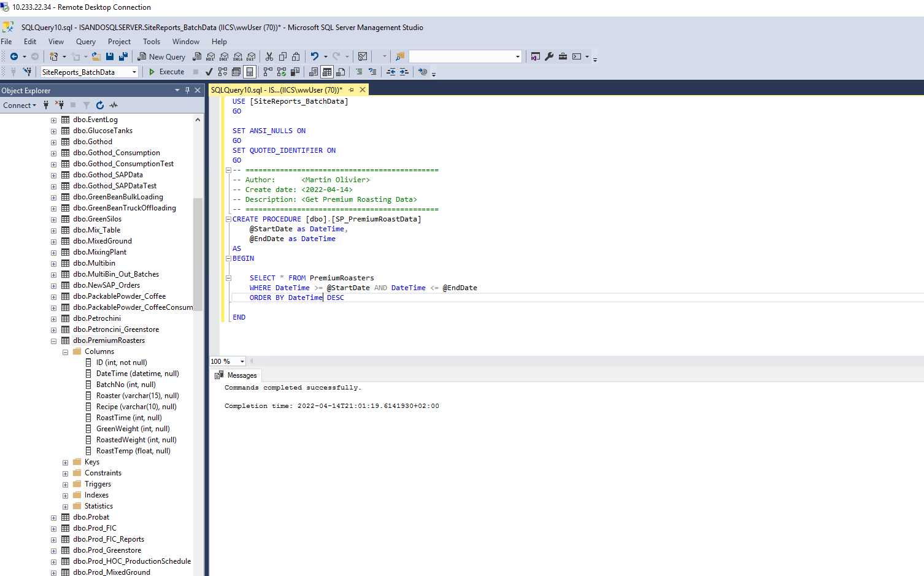Parse the query with the checkmark icon
Viewport: 924px width, 576px height.
pos(209,72)
